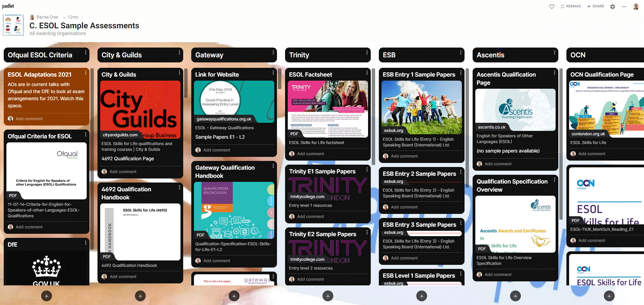Add comment on ESOL Adaptations 2021

29,119
